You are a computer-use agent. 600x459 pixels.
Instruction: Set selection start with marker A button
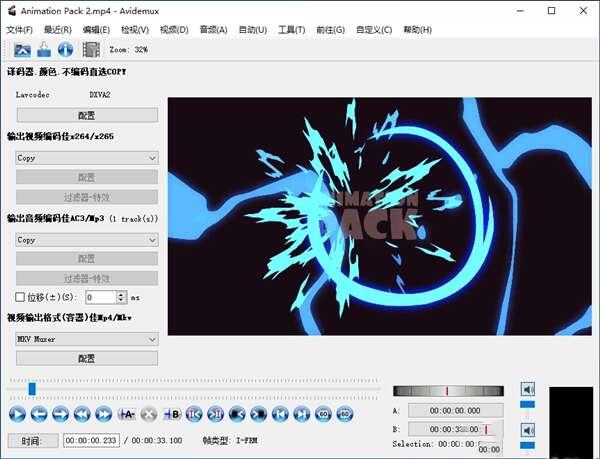tap(127, 413)
